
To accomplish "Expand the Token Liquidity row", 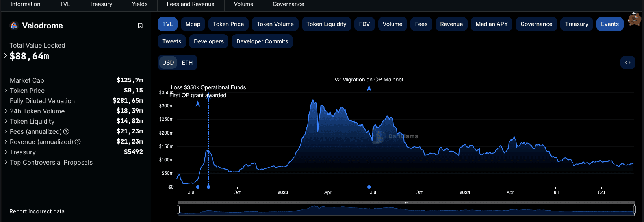I will [x=6, y=121].
